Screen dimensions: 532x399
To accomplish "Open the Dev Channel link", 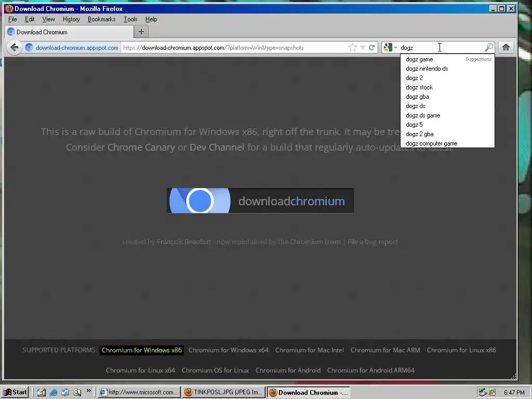I will pos(217,147).
